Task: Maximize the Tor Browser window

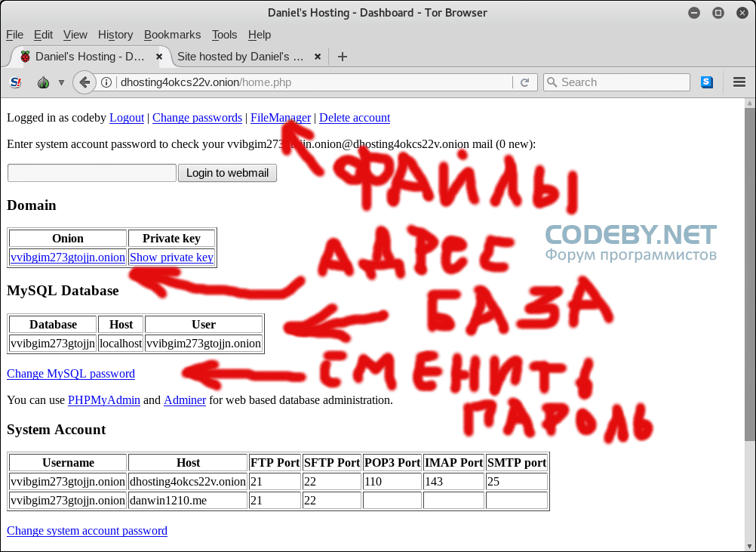Action: click(718, 13)
